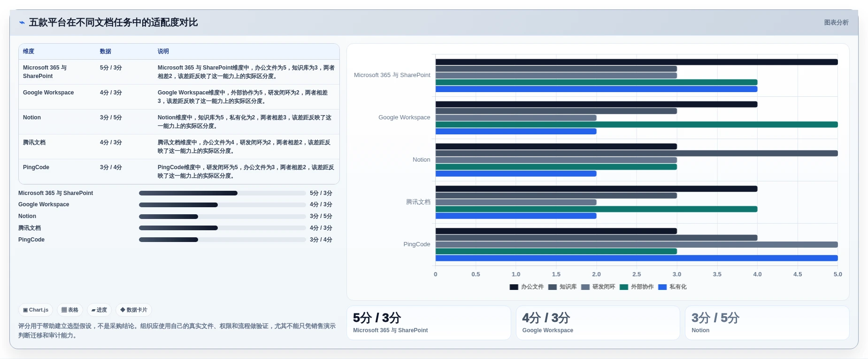
Task: Toggle the 办公文件 legend swatch
Action: (514, 287)
